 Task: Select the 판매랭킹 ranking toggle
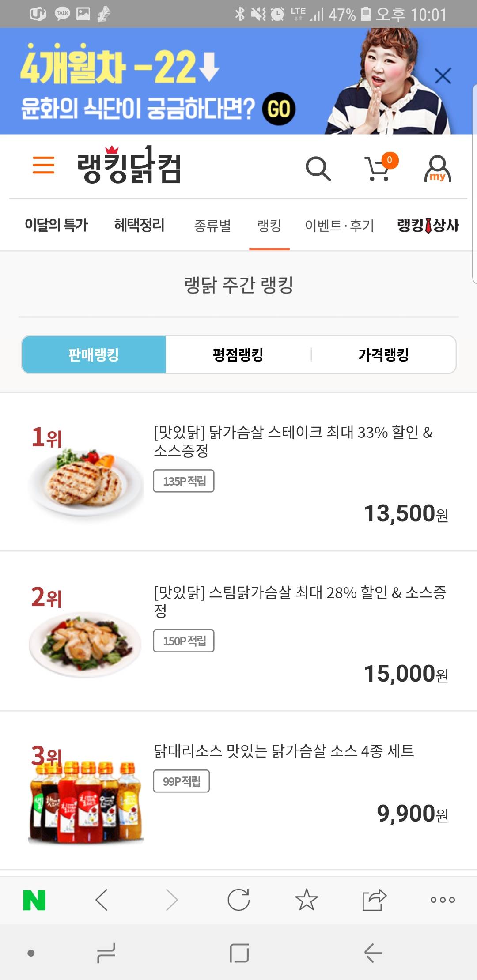click(94, 354)
